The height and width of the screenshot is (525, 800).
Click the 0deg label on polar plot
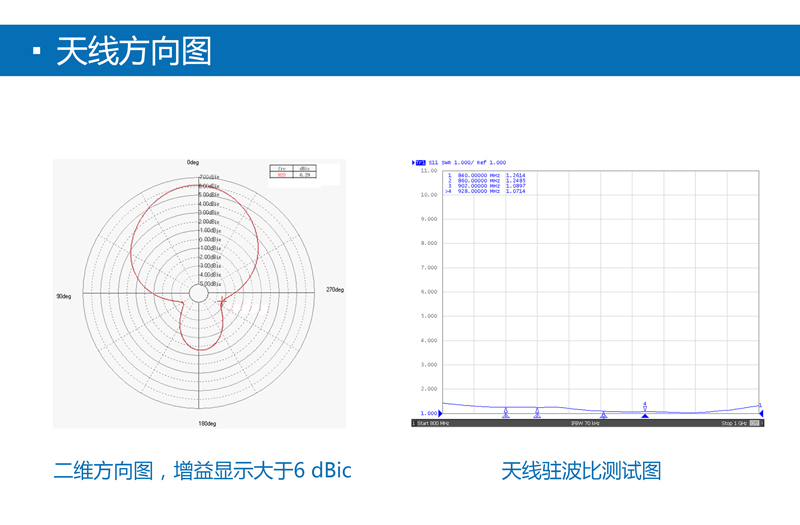tap(193, 163)
